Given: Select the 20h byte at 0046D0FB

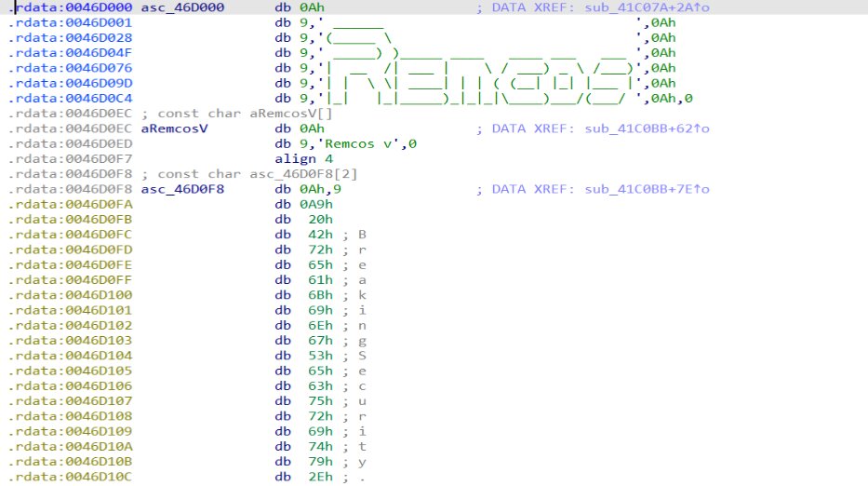Looking at the screenshot, I should (314, 220).
